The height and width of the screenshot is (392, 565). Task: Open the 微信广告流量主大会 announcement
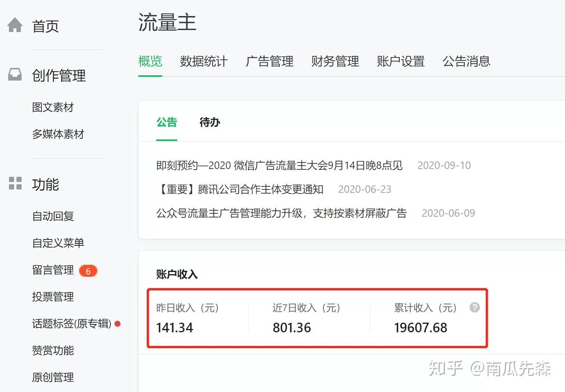click(279, 165)
